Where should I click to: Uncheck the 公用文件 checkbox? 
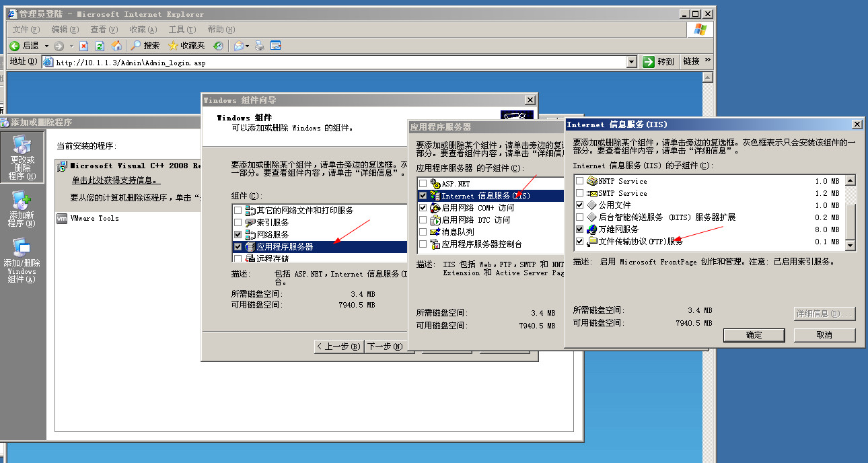click(x=580, y=205)
